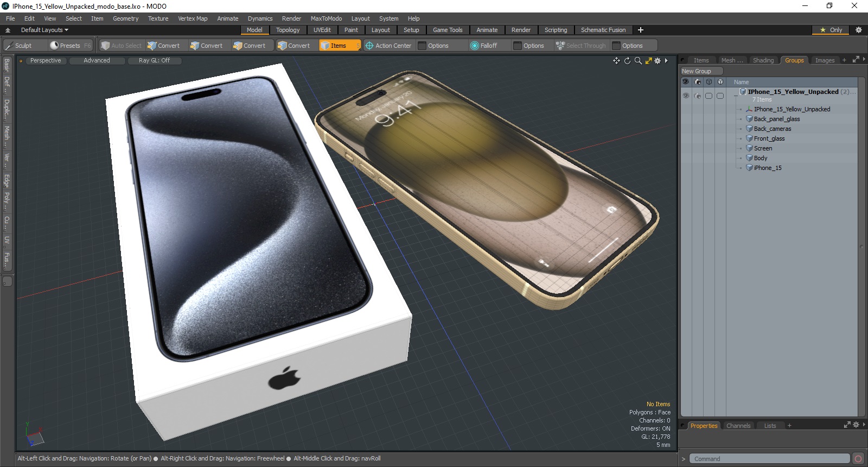
Task: Open the Presets browser
Action: click(70, 46)
